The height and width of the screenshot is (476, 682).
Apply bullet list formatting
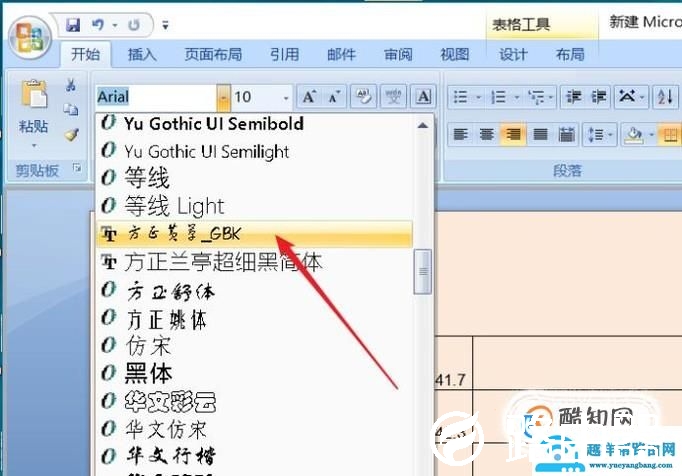(x=460, y=97)
